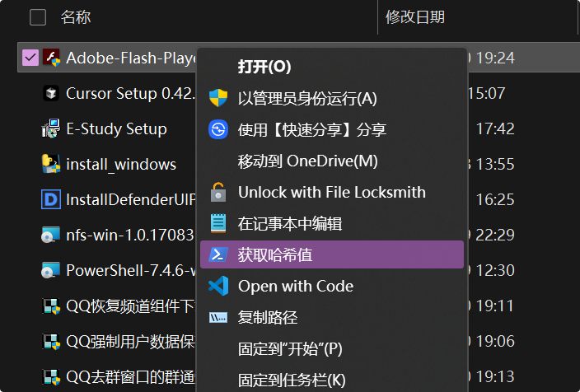Sort by the 修改日期 column header
The width and height of the screenshot is (580, 392).
pyautogui.click(x=415, y=17)
